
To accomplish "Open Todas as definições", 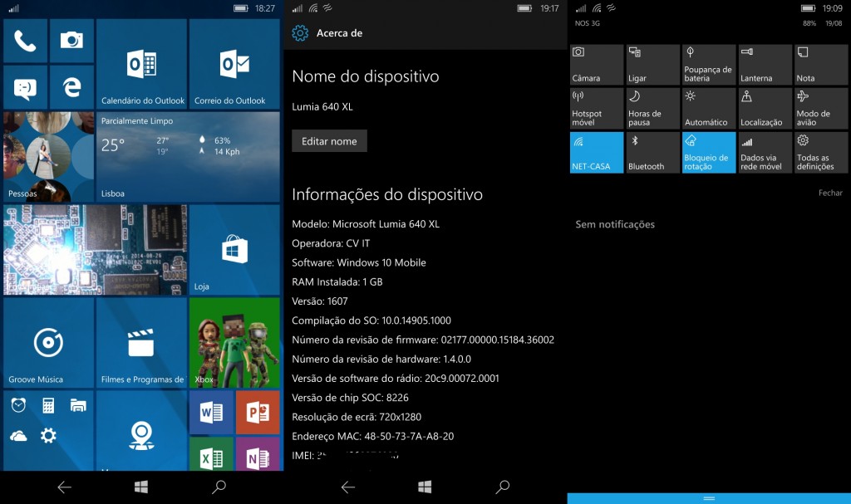I will pyautogui.click(x=820, y=152).
